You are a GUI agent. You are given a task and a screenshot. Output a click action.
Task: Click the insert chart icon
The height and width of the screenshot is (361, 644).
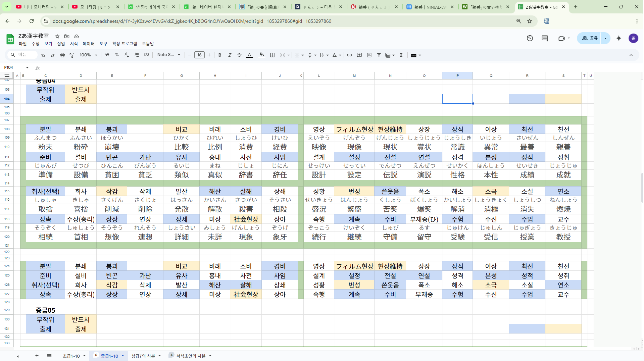tap(369, 55)
